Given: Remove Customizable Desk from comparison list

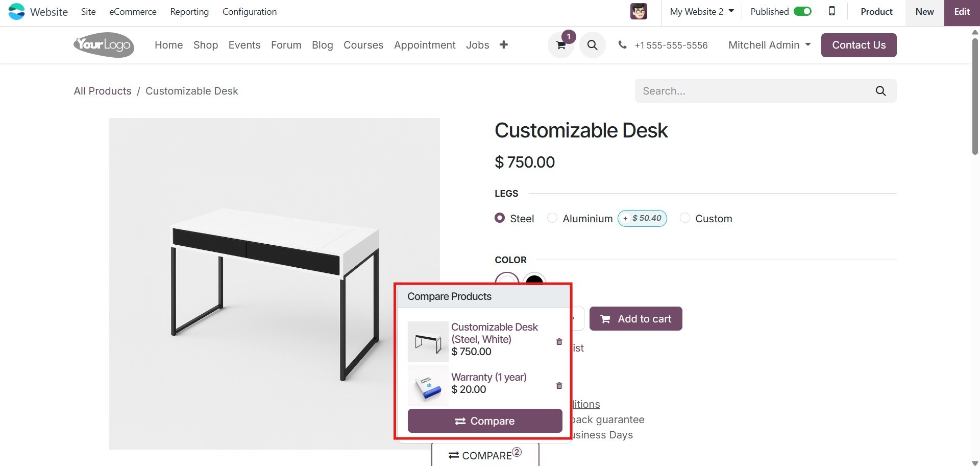Looking at the screenshot, I should click(x=559, y=342).
